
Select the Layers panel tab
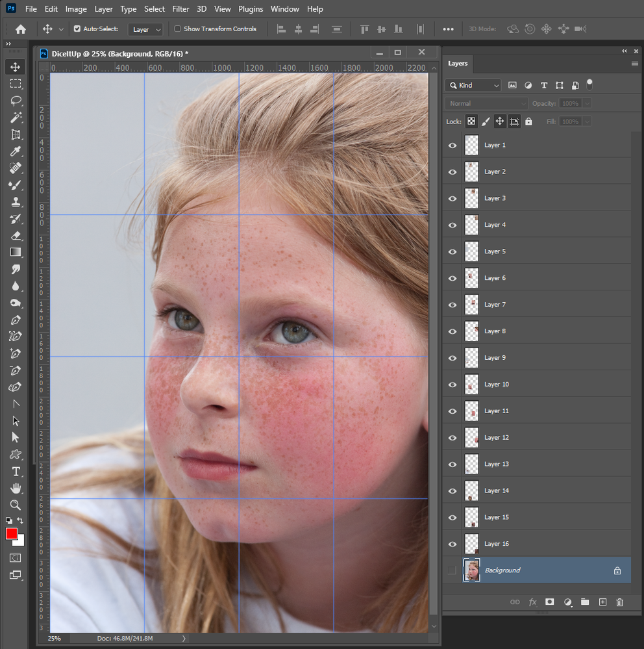[458, 63]
